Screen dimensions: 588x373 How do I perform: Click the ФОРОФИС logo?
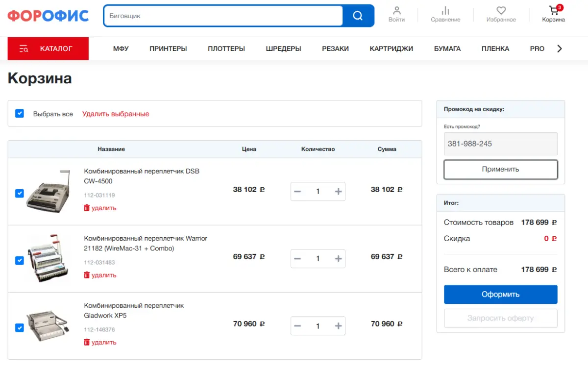[x=48, y=16]
